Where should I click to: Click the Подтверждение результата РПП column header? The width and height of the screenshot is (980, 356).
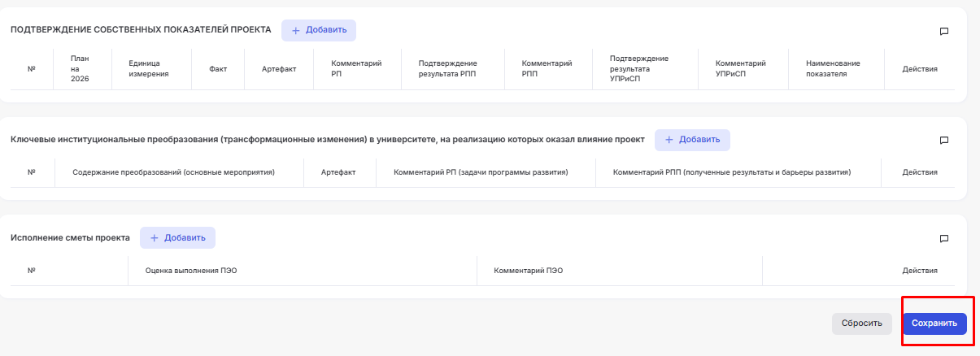446,68
